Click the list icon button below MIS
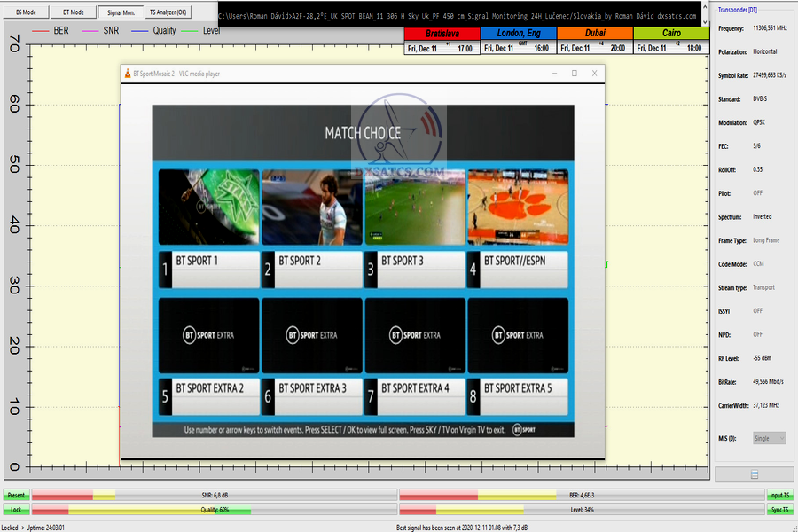 pyautogui.click(x=754, y=475)
